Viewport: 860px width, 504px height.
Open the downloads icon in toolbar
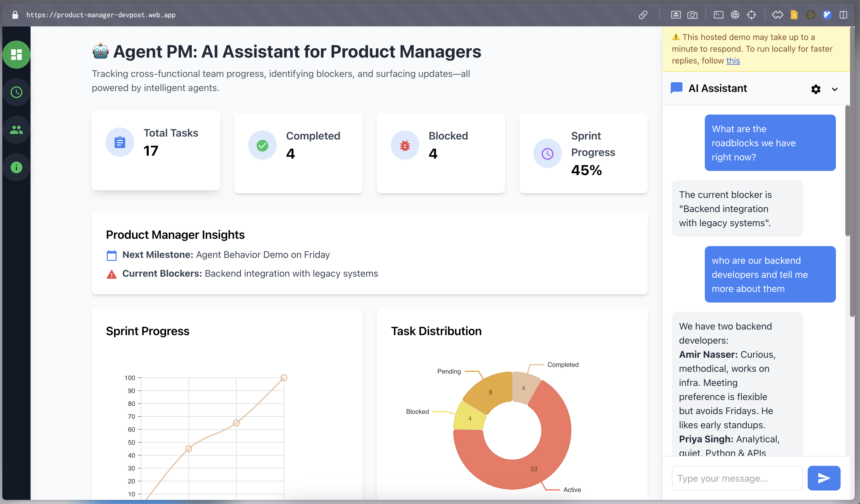coord(794,15)
